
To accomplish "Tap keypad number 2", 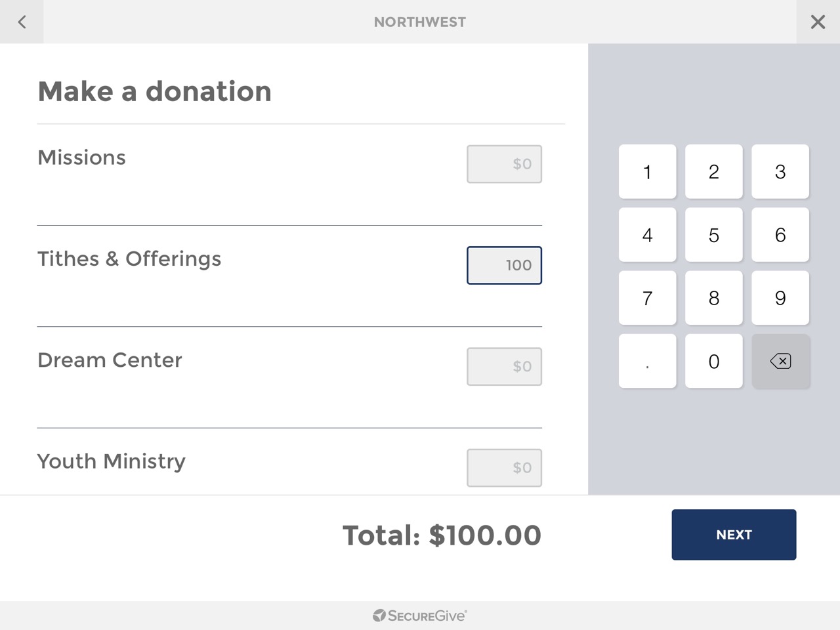I will tap(714, 172).
